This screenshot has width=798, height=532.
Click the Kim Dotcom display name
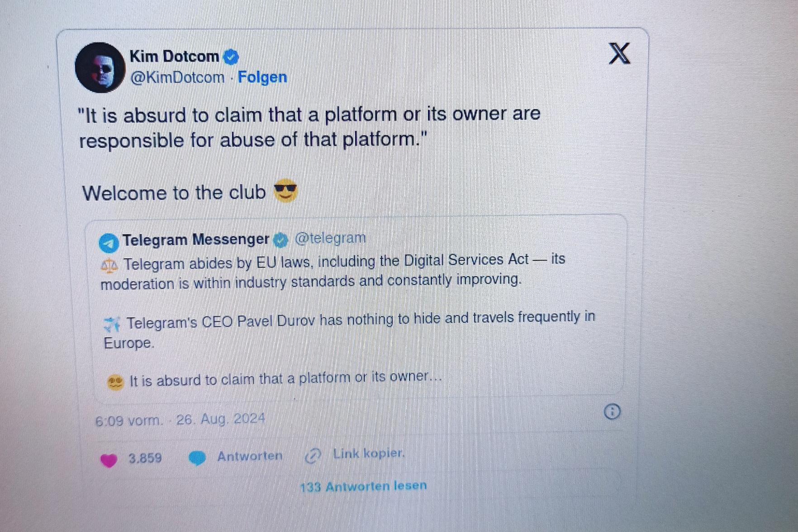[x=175, y=57]
